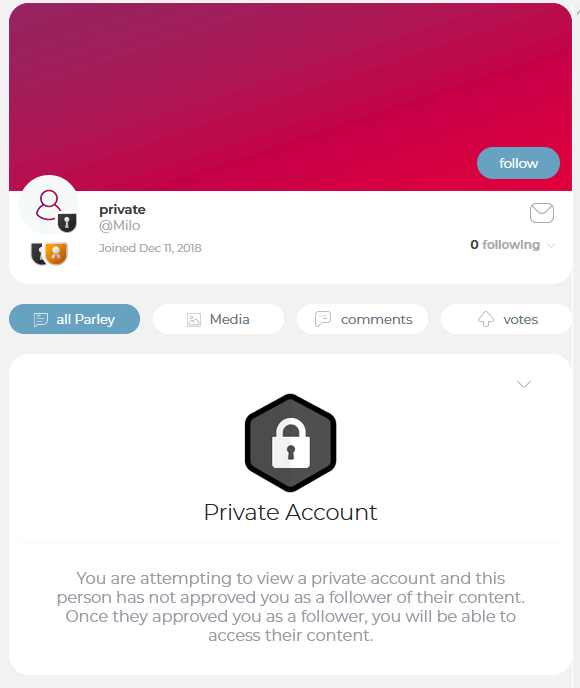Screen dimensions: 580x688
Task: Expand the following dropdown chevron
Action: pyautogui.click(x=551, y=245)
